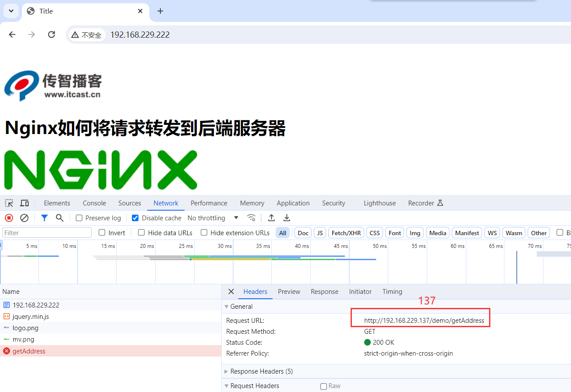
Task: Open network conditions wifi icon
Action: (x=251, y=218)
